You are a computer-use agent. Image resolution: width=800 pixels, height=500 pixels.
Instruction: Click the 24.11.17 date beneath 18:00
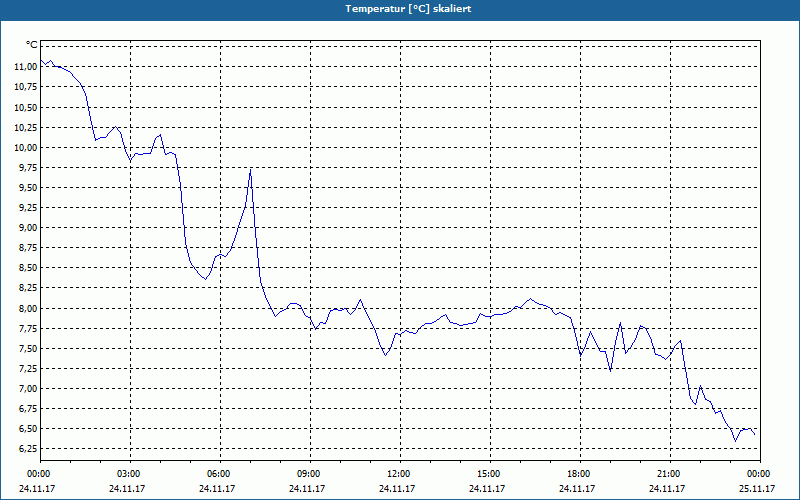coord(577,488)
